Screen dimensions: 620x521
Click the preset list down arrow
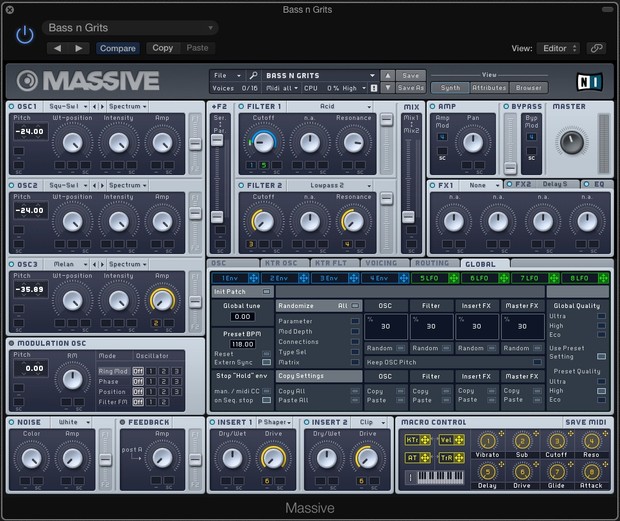click(388, 88)
